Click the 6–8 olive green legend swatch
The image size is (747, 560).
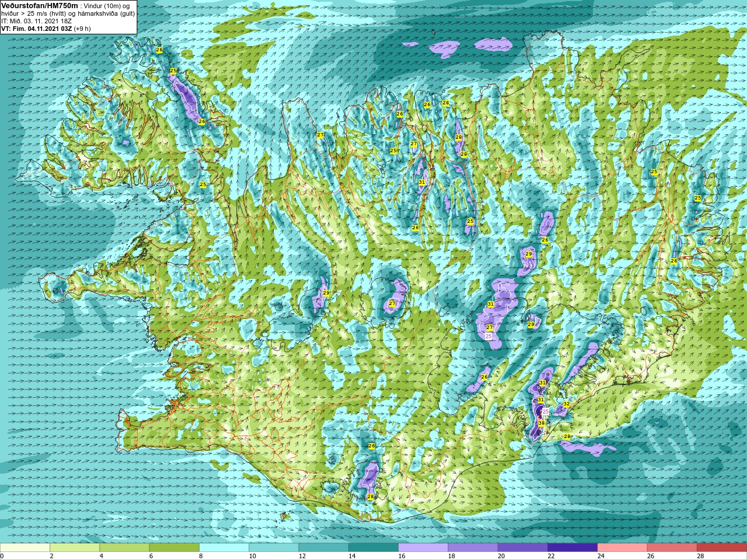tap(174, 548)
